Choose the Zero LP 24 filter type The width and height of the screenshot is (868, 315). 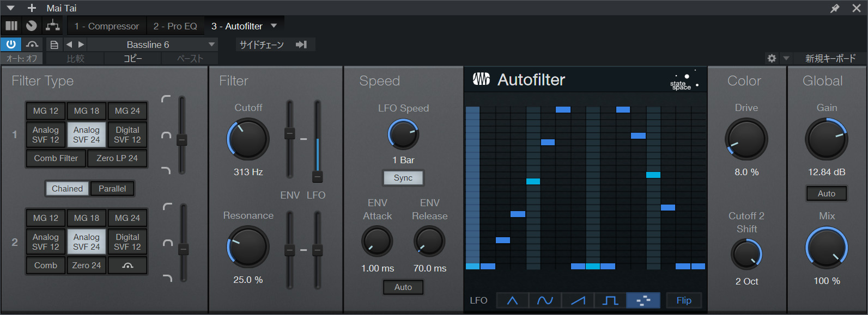click(x=117, y=158)
